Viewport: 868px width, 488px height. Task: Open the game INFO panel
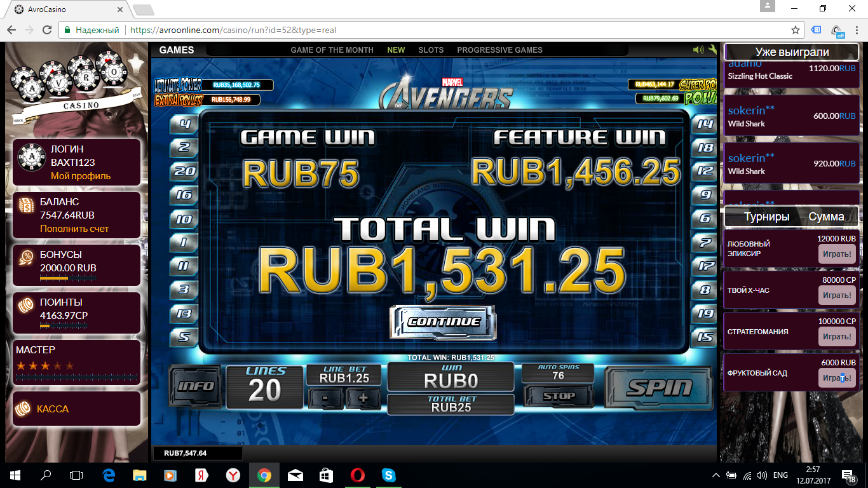pyautogui.click(x=196, y=386)
